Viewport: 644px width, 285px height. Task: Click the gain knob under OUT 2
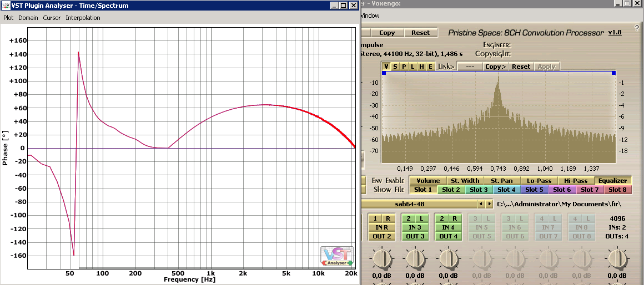coord(382,259)
